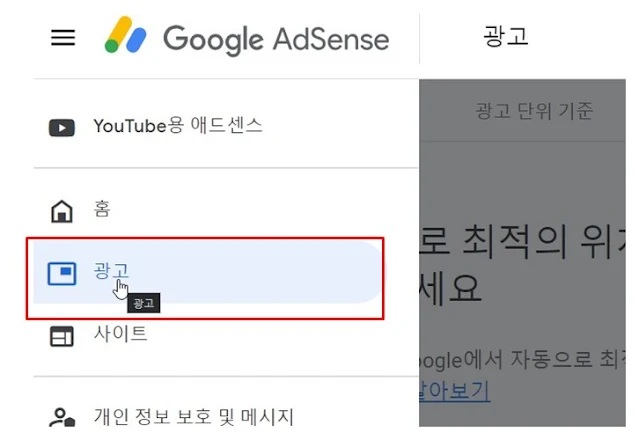Screen dimensions: 639x440
Task: Follow the 알아보기 link
Action: 454,392
